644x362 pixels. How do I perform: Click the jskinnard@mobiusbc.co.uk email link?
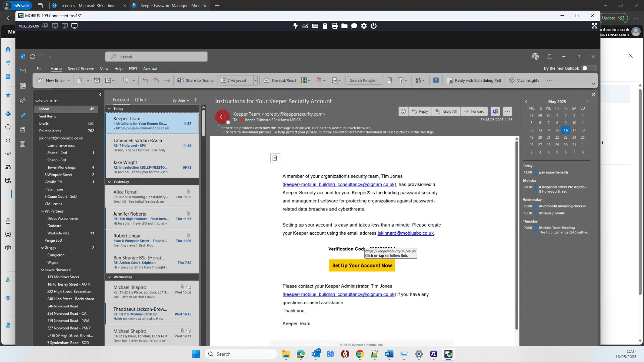click(x=406, y=233)
